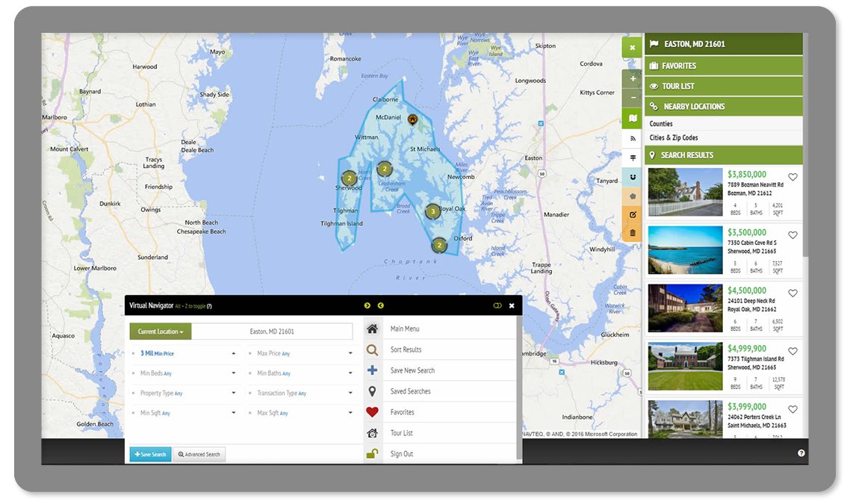Open the Transaction Type dropdown

350,393
